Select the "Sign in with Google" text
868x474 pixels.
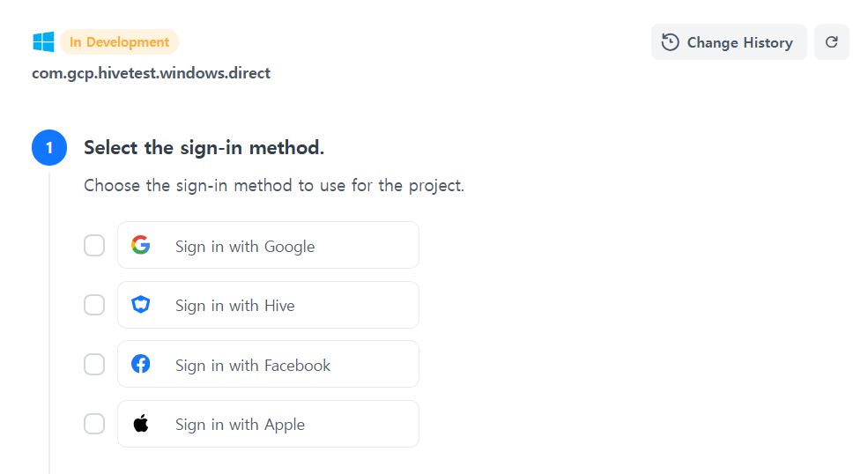pos(245,247)
